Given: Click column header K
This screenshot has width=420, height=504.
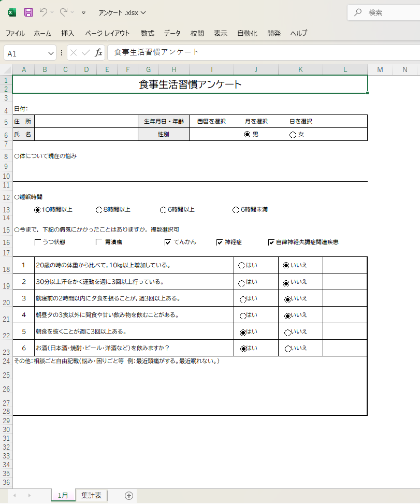Looking at the screenshot, I should (300, 70).
